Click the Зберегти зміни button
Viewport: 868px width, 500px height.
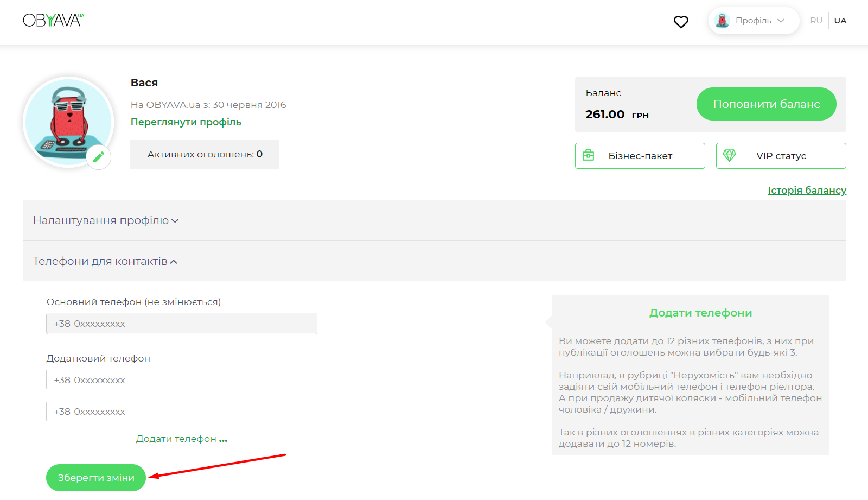pyautogui.click(x=96, y=478)
